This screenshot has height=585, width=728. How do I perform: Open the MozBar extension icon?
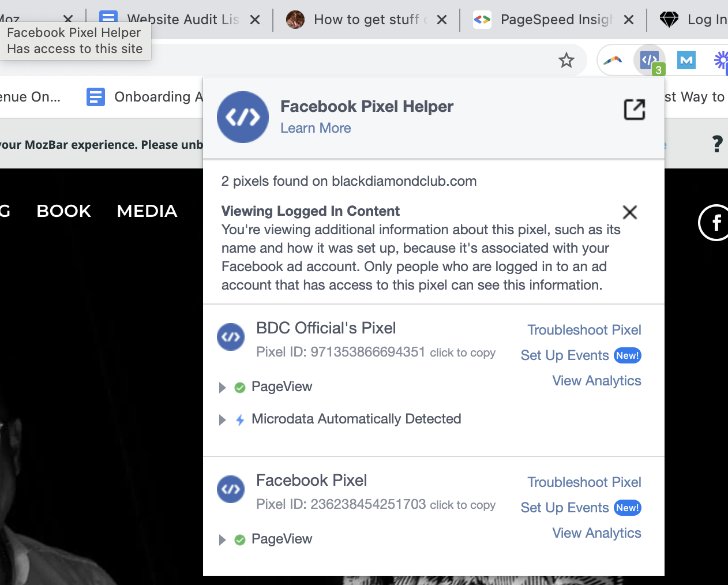[x=686, y=59]
